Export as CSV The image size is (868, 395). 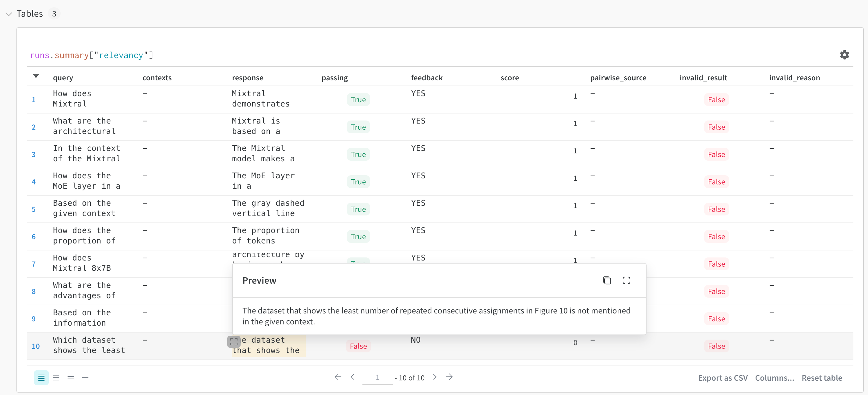pyautogui.click(x=722, y=378)
